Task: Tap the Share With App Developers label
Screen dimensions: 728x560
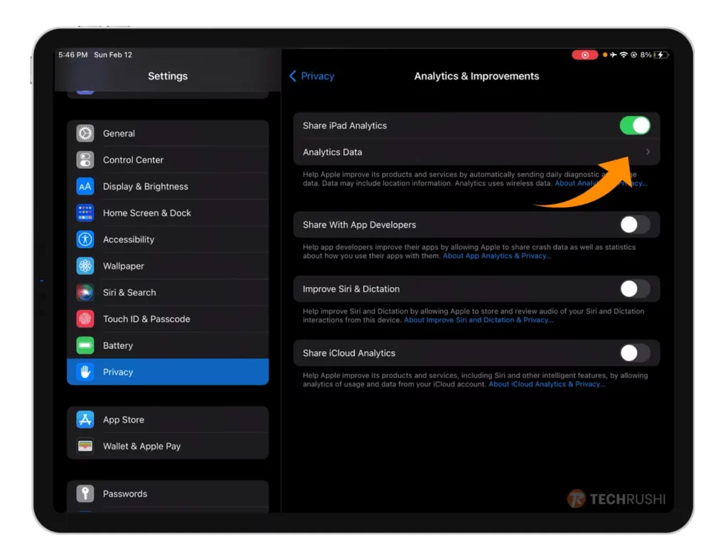Action: point(359,225)
